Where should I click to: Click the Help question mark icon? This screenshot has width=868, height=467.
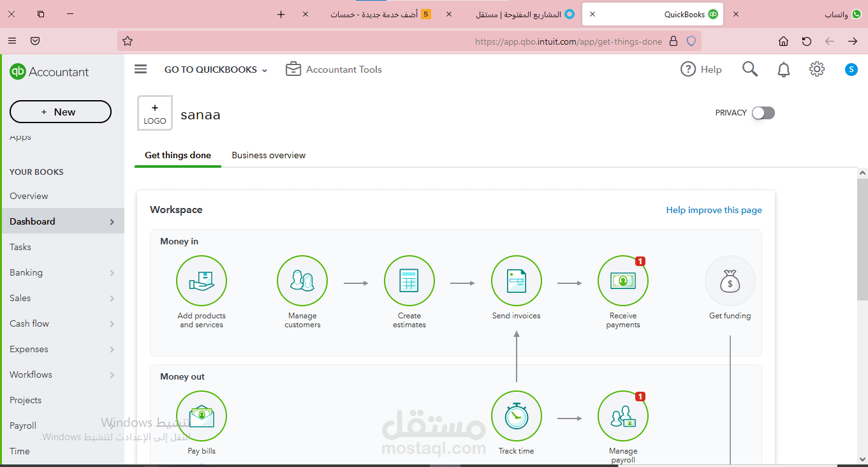pos(688,70)
